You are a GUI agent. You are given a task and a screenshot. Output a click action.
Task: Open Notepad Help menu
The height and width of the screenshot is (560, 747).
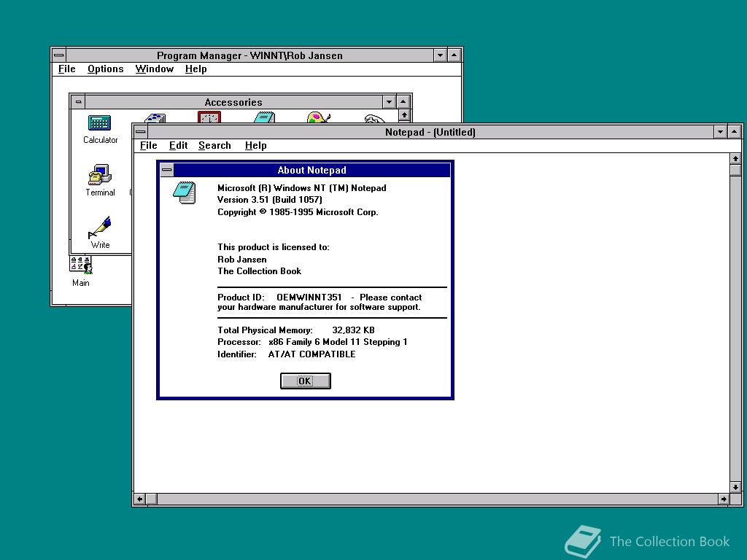[255, 146]
